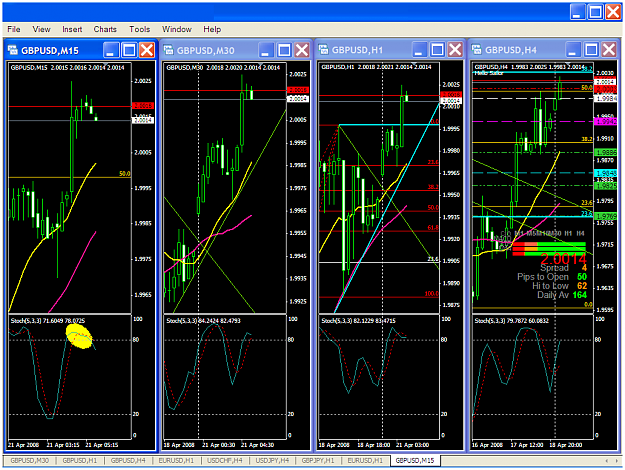Switch to the USDJPY,H4 bottom tab
The height and width of the screenshot is (470, 625).
(272, 460)
